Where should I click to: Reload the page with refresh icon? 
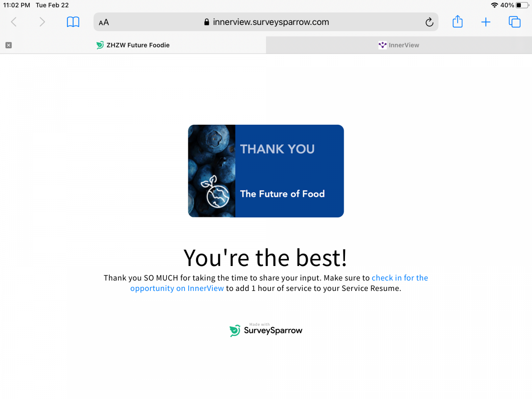click(x=429, y=22)
